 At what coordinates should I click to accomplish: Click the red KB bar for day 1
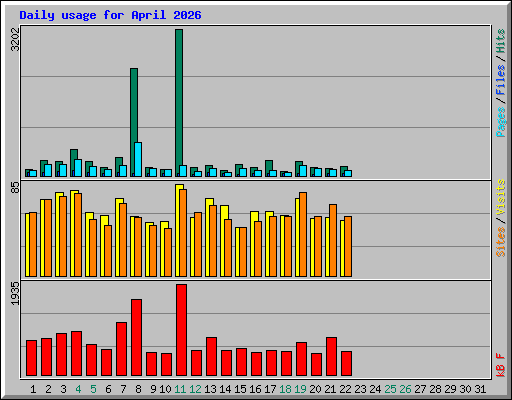(31, 358)
